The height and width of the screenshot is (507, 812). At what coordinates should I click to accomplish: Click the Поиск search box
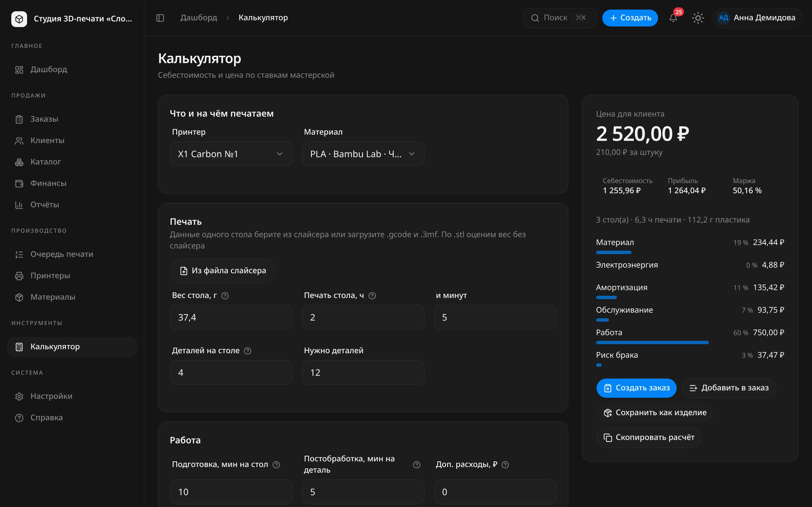click(560, 18)
